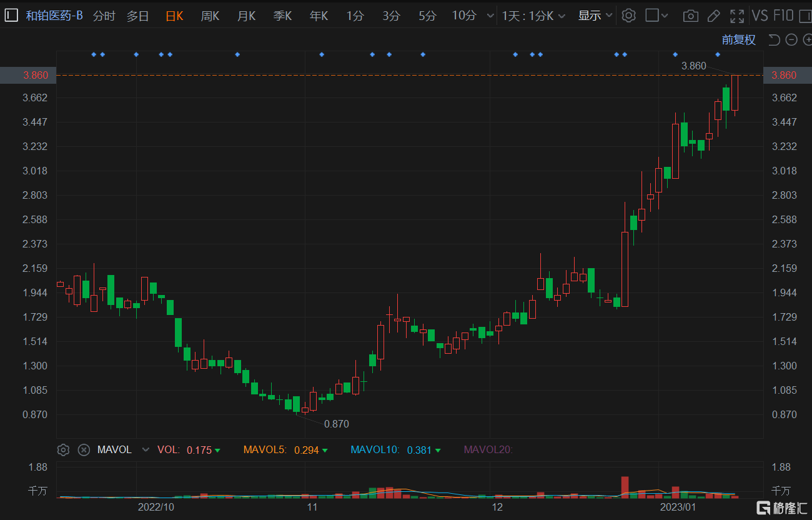Image resolution: width=812 pixels, height=520 pixels.
Task: Click the 和铂医药-B stock name
Action: click(x=54, y=16)
